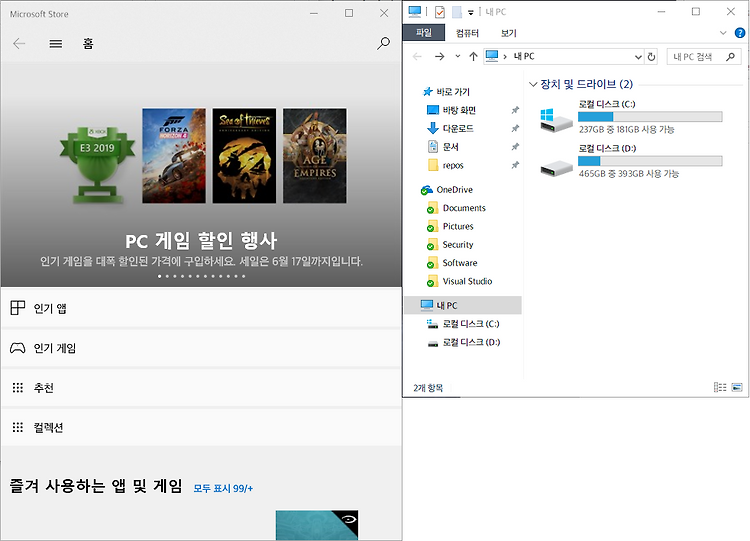
Task: Open the 인기 앱 category
Action: (201, 308)
